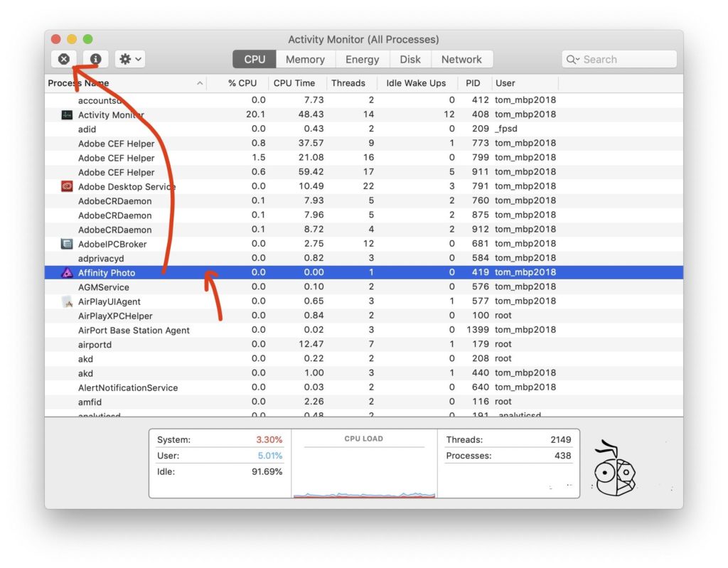Select the airportd process row
The width and height of the screenshot is (728, 568).
point(128,344)
